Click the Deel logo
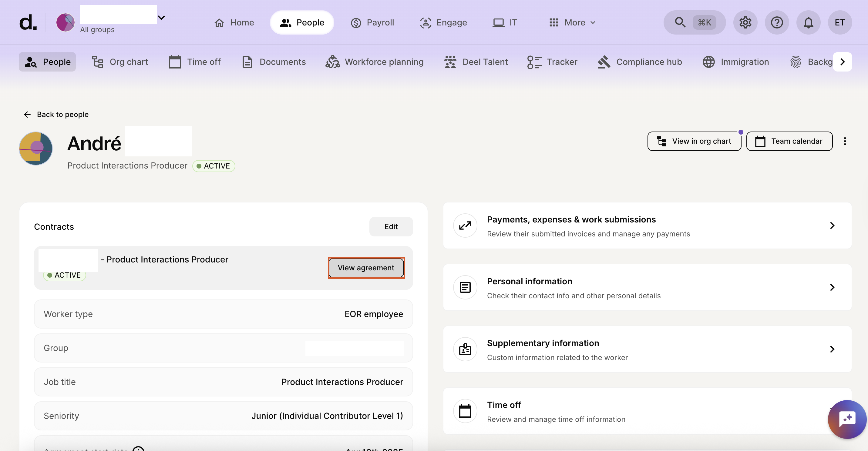This screenshot has width=868, height=451. [x=28, y=22]
